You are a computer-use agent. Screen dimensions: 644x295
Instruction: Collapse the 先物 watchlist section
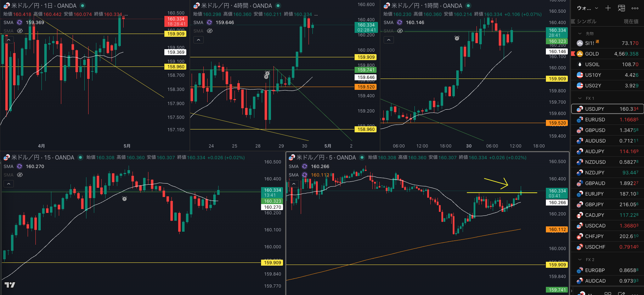(x=580, y=34)
